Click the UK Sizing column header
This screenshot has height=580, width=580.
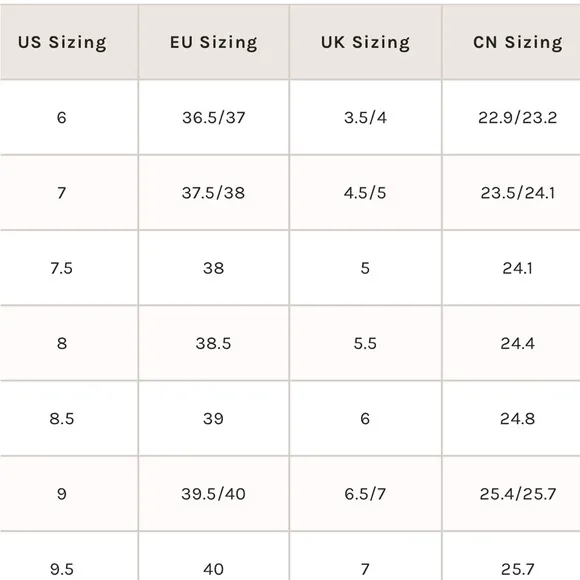point(365,42)
